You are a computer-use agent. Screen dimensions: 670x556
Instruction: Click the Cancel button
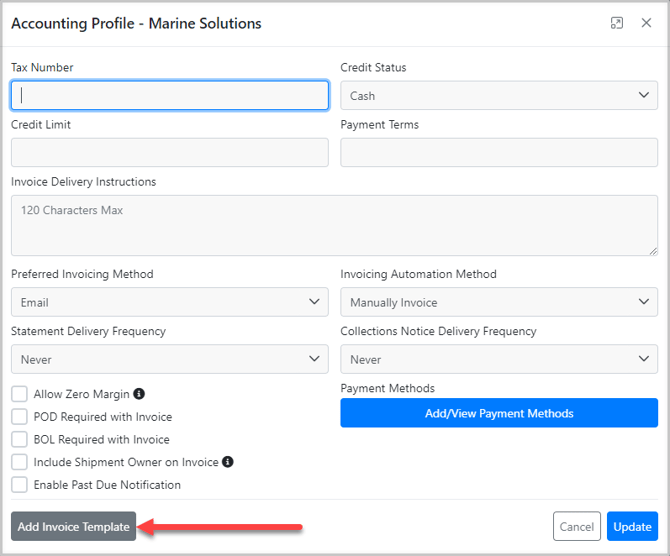pyautogui.click(x=576, y=527)
